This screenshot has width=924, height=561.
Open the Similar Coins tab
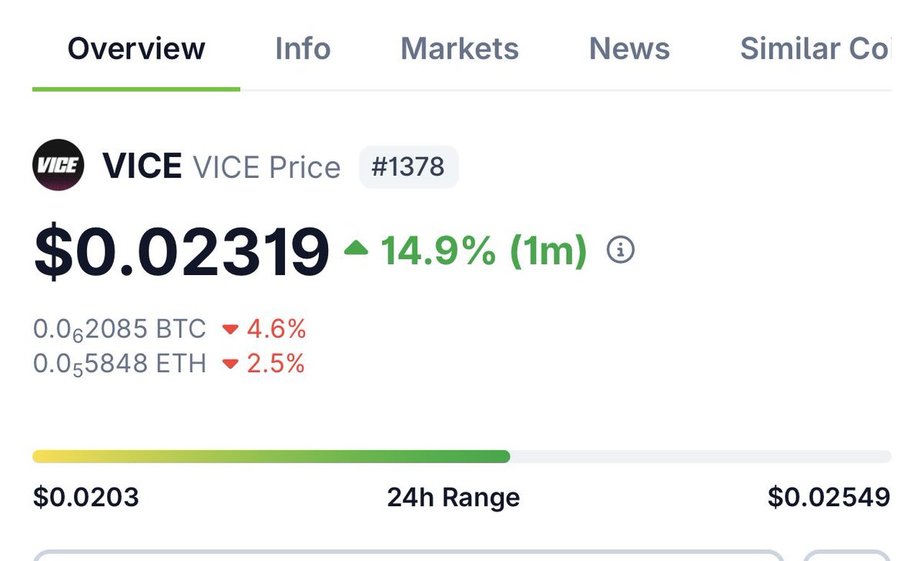[813, 49]
